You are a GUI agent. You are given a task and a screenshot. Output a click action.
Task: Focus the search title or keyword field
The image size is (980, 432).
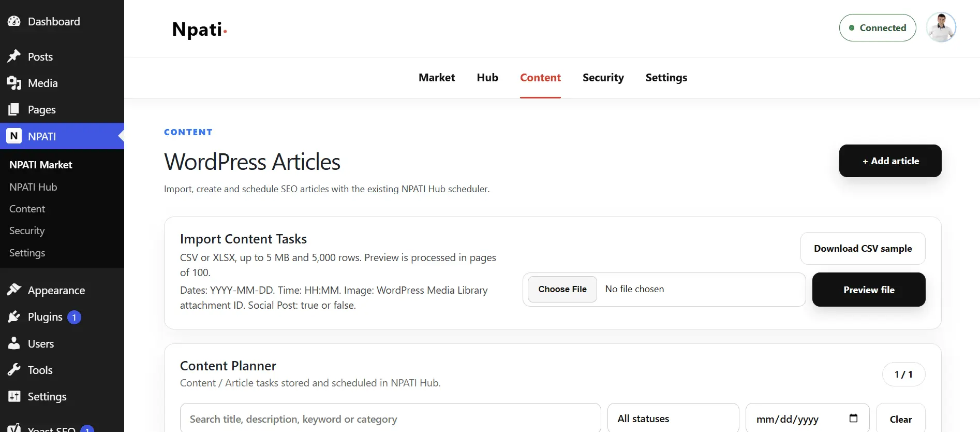pos(391,419)
